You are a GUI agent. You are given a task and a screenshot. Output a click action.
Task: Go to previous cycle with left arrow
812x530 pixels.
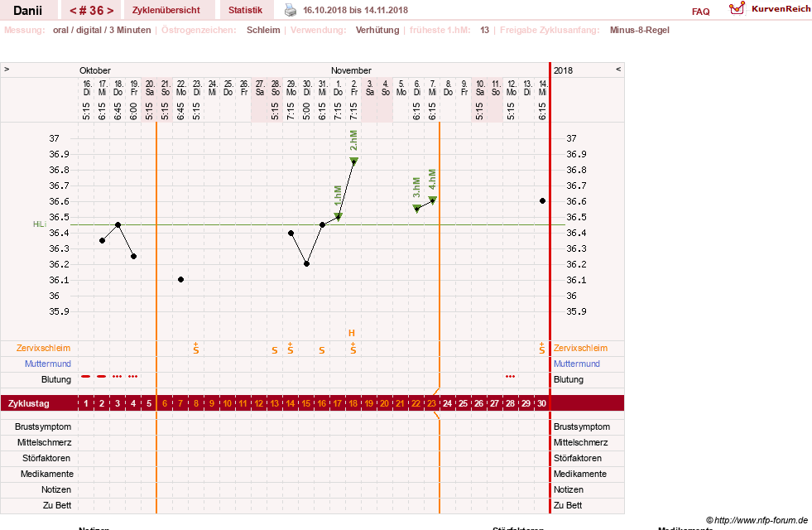(x=73, y=11)
